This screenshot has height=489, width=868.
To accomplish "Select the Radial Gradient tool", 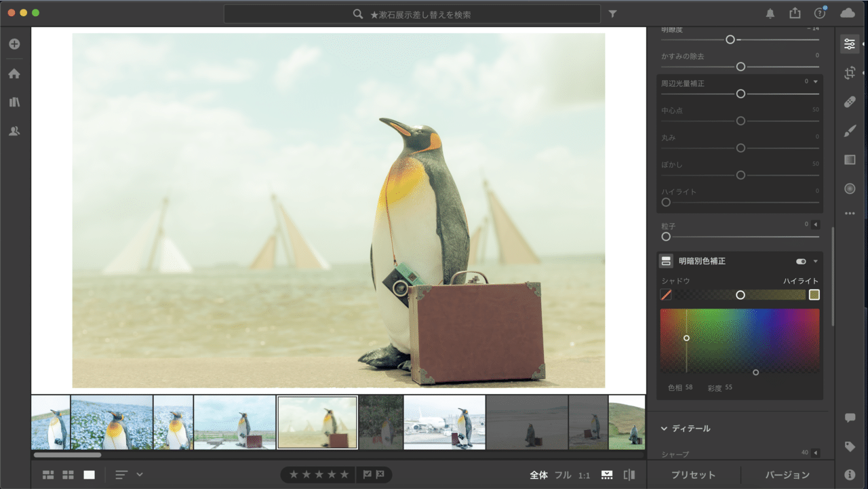I will (849, 189).
